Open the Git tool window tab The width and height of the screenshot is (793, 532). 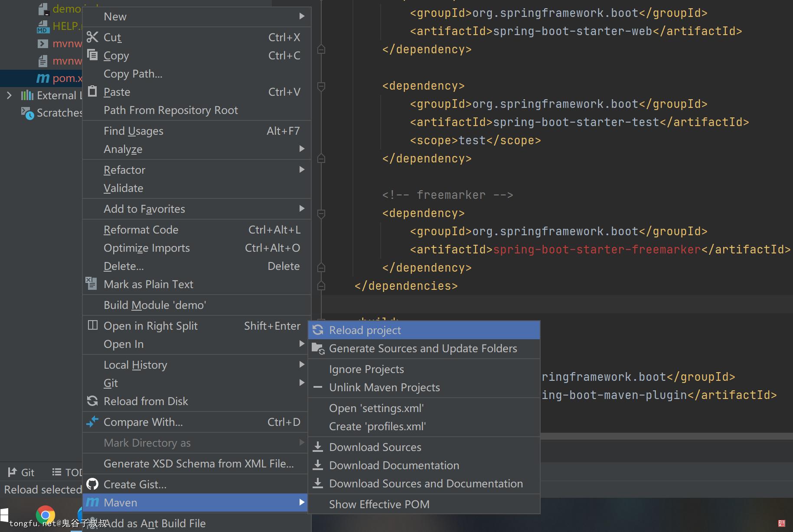coord(21,472)
